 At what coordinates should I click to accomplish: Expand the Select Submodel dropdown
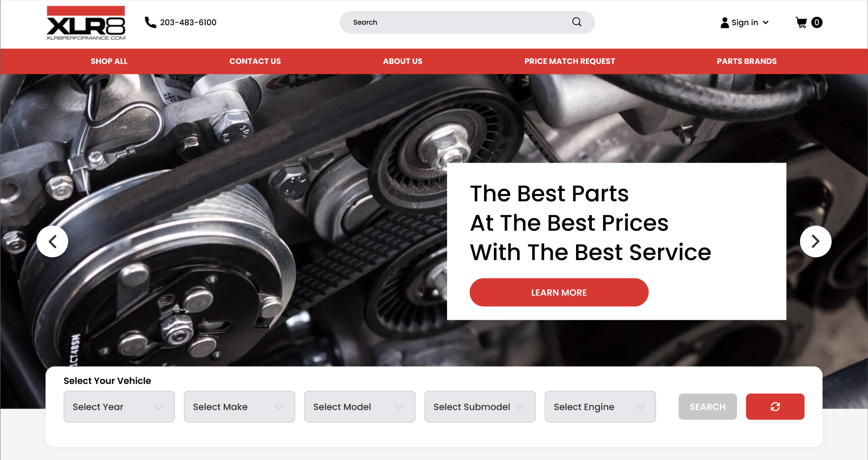pyautogui.click(x=480, y=407)
